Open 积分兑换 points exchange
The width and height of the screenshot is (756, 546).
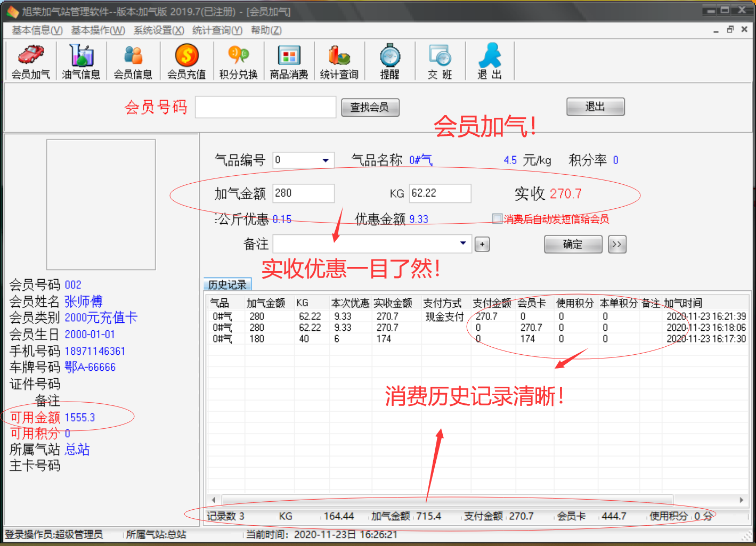[237, 60]
